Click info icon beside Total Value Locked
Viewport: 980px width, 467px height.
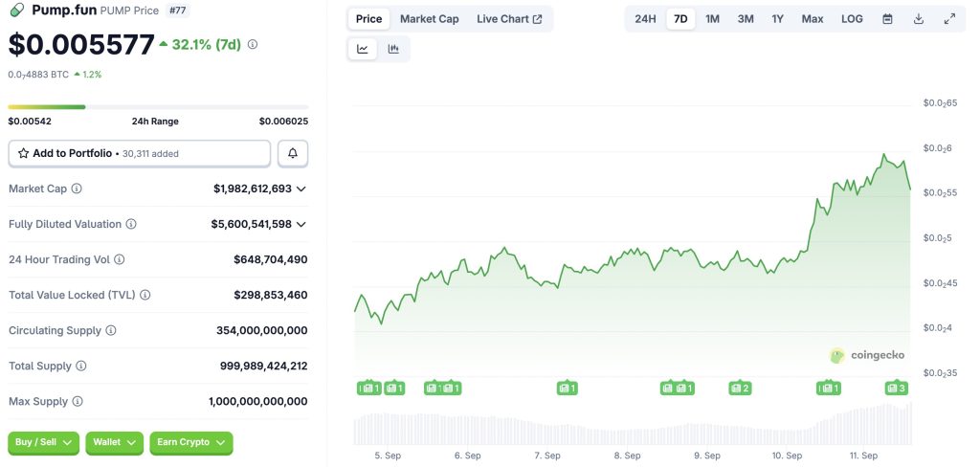tap(145, 296)
